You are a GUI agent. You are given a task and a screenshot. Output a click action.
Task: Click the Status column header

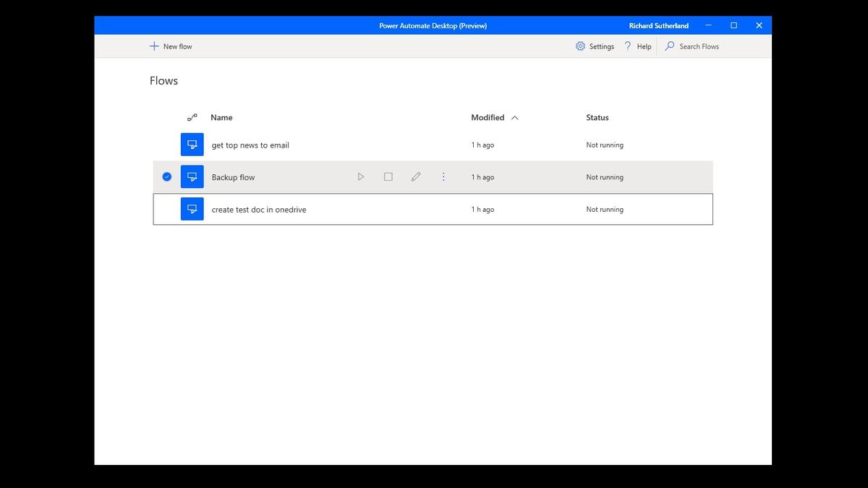pos(597,117)
